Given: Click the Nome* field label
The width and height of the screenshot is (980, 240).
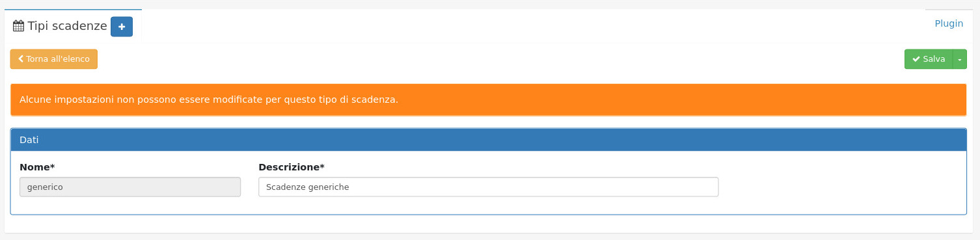Looking at the screenshot, I should click(x=37, y=167).
